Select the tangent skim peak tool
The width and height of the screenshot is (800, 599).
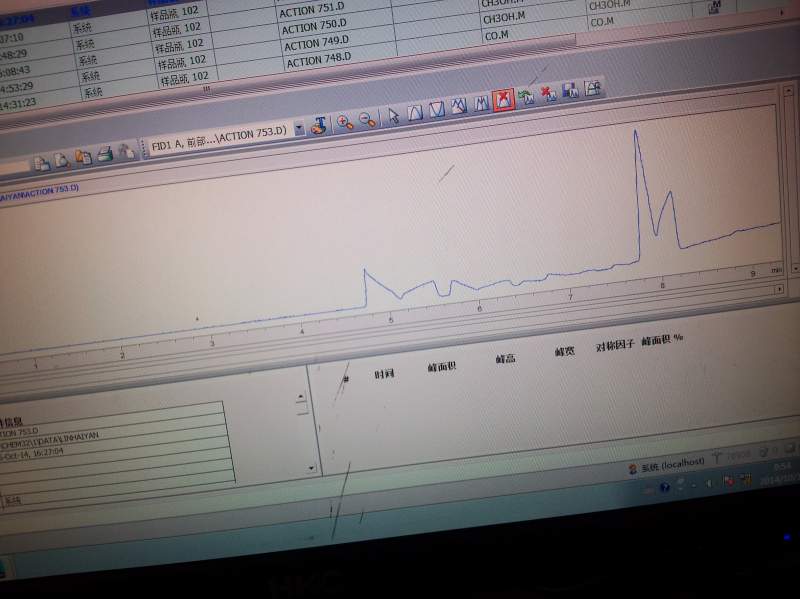coord(459,106)
